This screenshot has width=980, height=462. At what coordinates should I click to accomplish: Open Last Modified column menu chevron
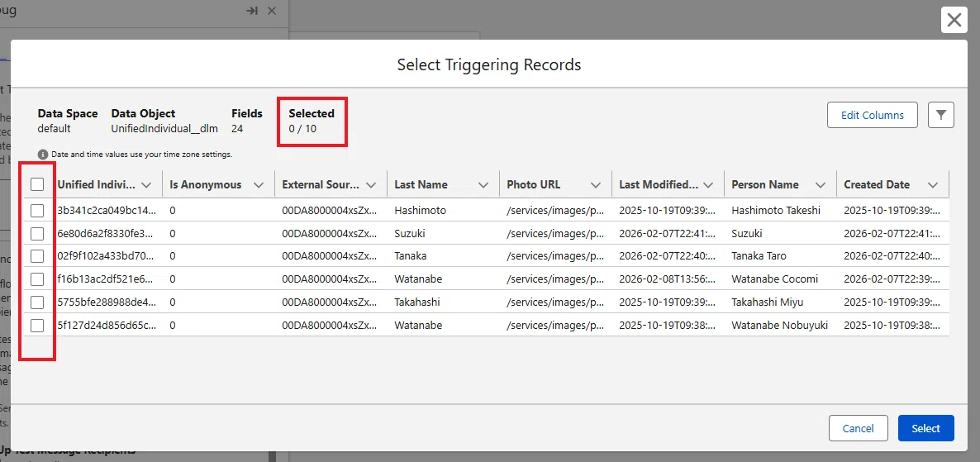pos(708,185)
